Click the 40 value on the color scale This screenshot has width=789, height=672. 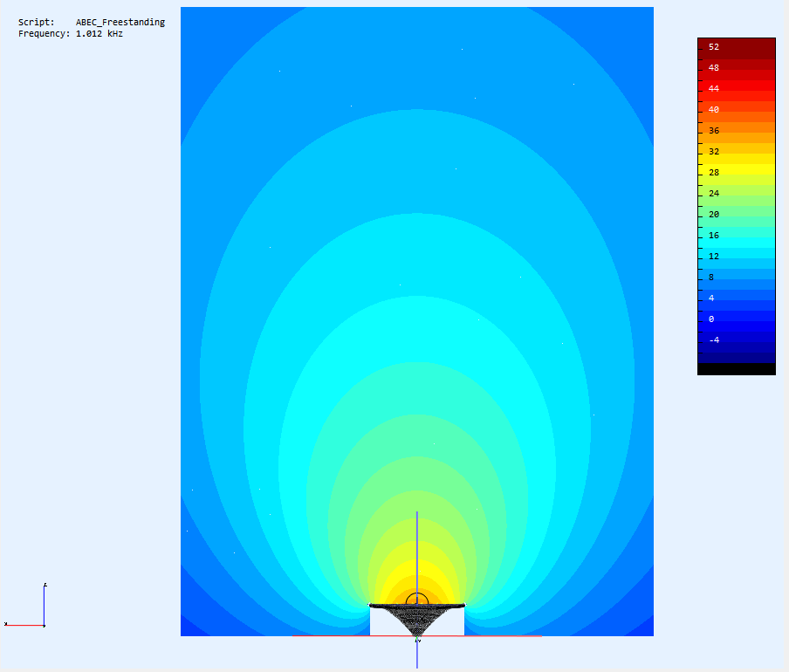pyautogui.click(x=714, y=109)
